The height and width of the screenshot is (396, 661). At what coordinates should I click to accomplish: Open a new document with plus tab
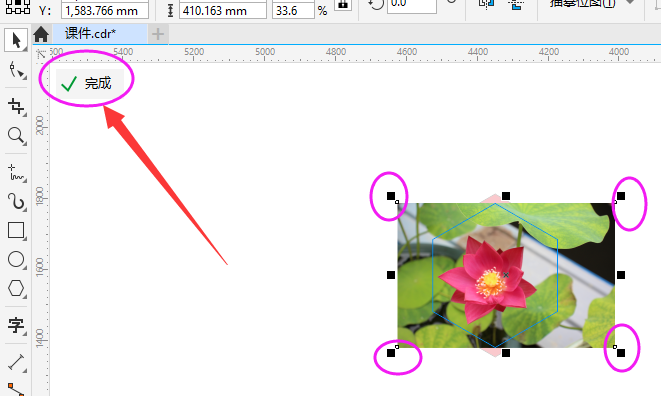click(x=158, y=34)
